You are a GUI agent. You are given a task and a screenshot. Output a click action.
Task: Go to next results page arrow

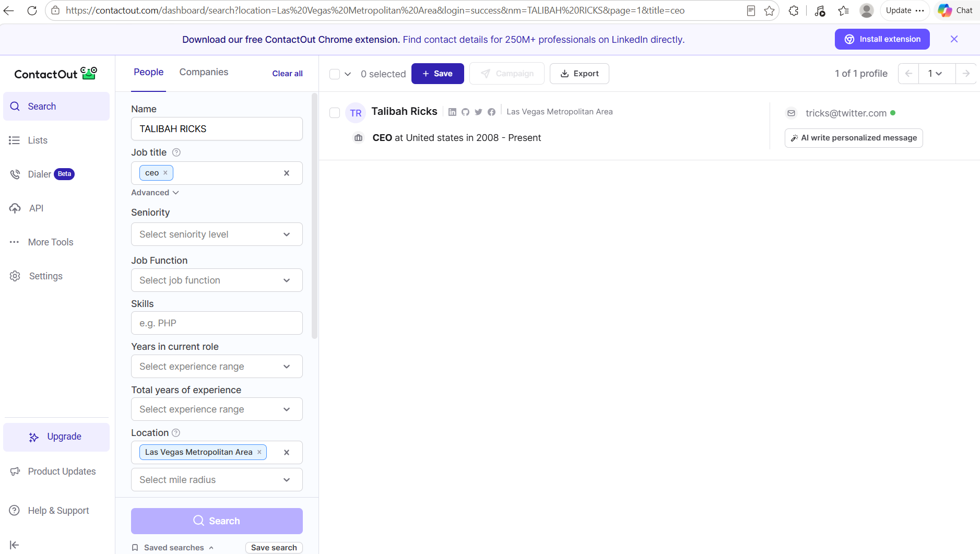tap(966, 74)
